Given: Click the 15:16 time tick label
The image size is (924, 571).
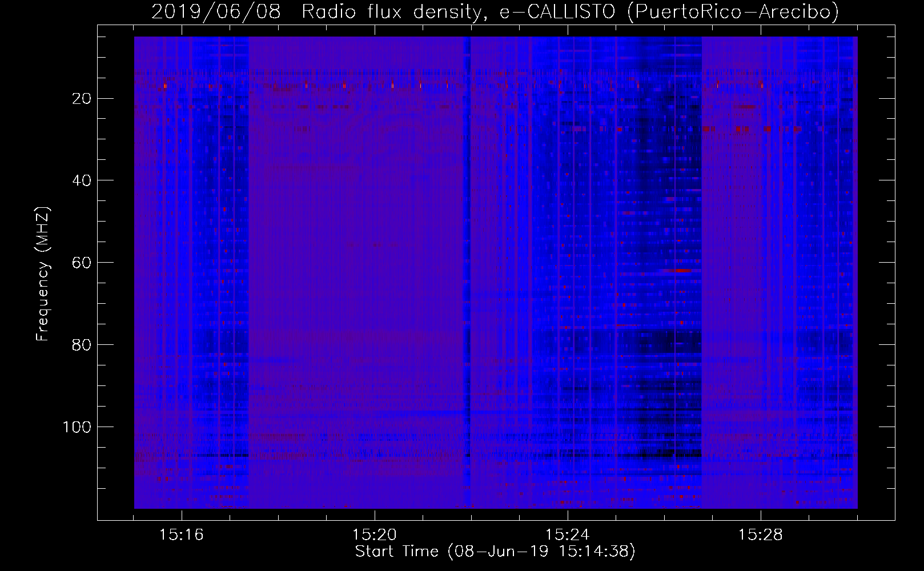Looking at the screenshot, I should (182, 536).
